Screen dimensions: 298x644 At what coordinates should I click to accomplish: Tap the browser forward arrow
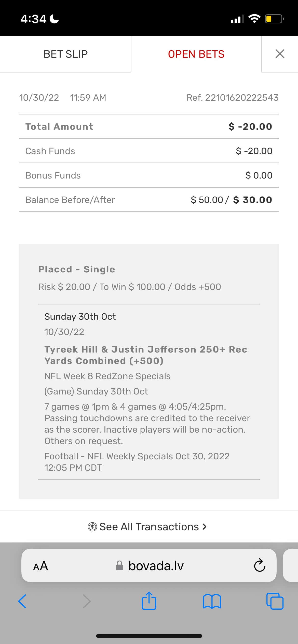click(87, 601)
